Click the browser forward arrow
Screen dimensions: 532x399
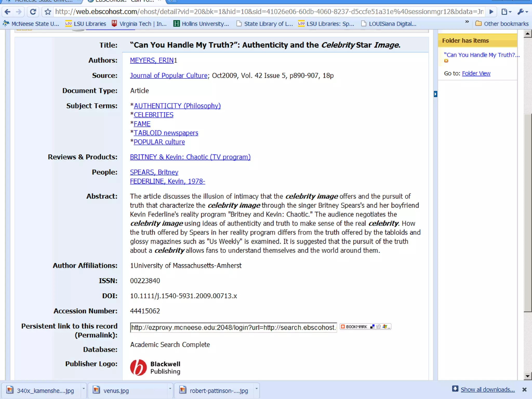click(19, 12)
